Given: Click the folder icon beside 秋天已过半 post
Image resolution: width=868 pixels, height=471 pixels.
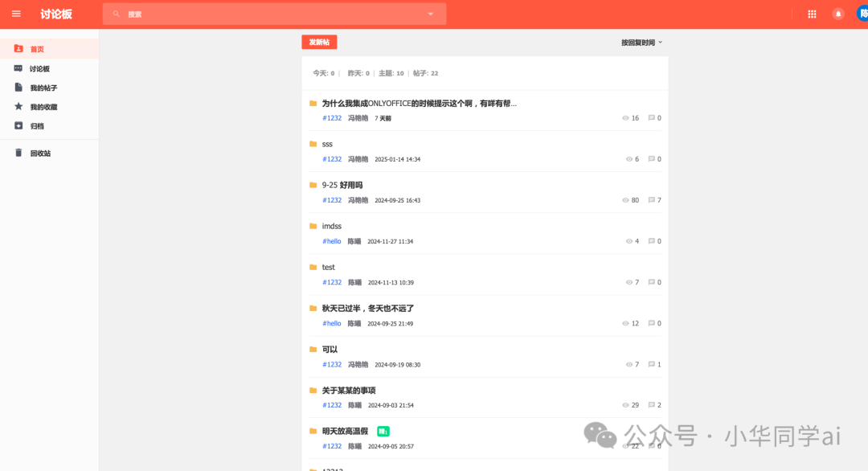Looking at the screenshot, I should pyautogui.click(x=313, y=308).
